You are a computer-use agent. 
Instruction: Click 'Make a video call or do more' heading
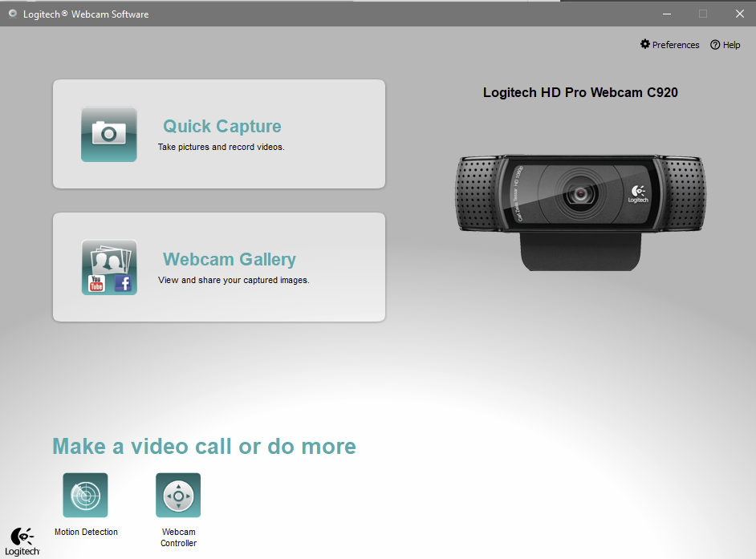[204, 447]
